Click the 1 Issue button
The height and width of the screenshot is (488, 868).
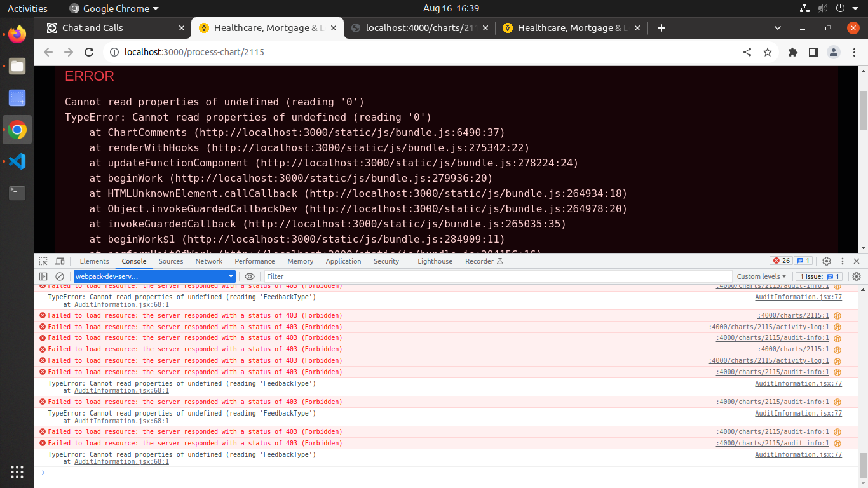tap(820, 276)
